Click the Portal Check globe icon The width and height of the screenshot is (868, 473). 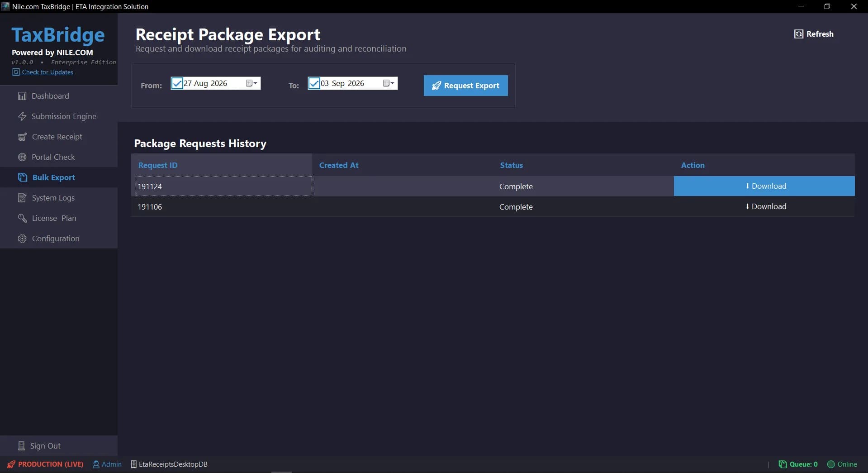[x=22, y=157]
